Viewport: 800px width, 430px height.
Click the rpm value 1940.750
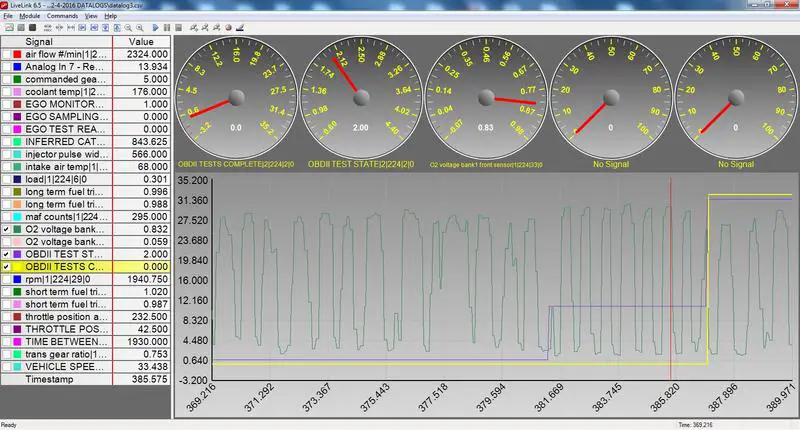[x=147, y=280]
